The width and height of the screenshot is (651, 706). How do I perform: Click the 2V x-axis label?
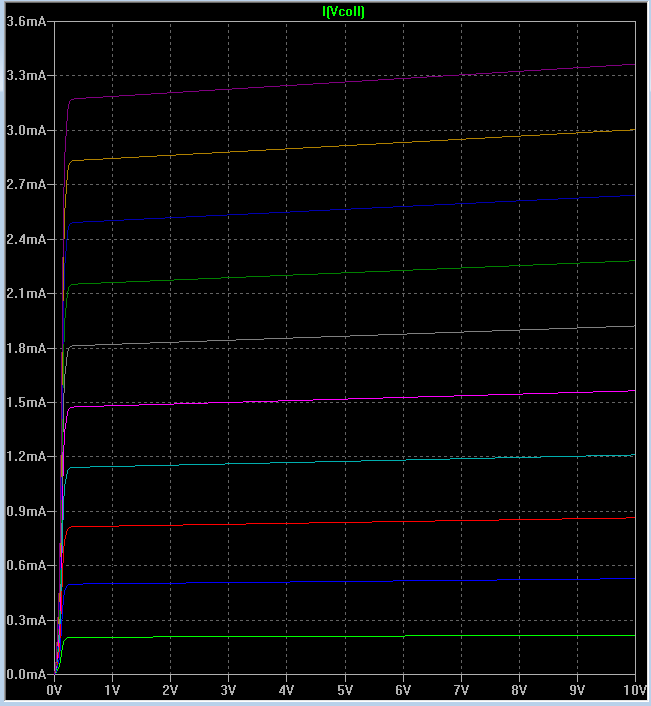pyautogui.click(x=170, y=690)
